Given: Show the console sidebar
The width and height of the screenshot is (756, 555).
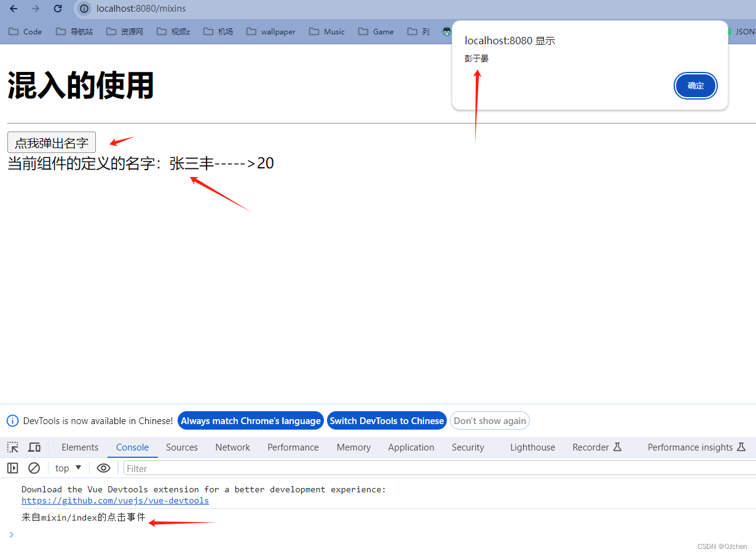Looking at the screenshot, I should coord(12,468).
